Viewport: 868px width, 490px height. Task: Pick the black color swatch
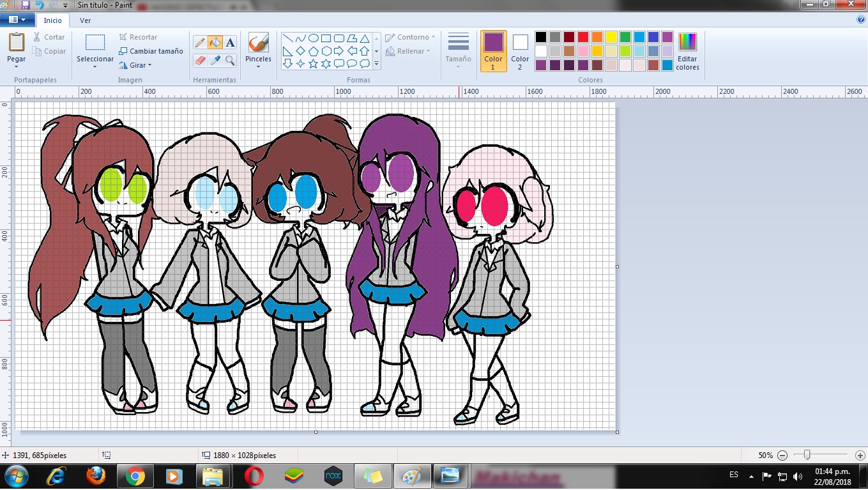click(541, 37)
